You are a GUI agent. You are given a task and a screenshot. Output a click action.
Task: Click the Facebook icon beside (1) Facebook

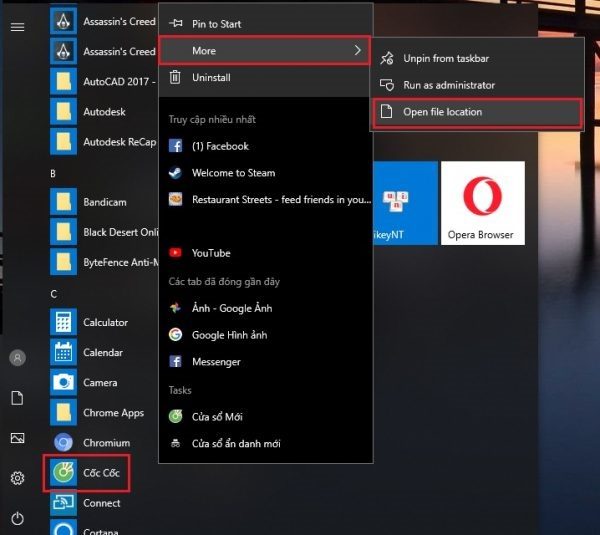176,146
